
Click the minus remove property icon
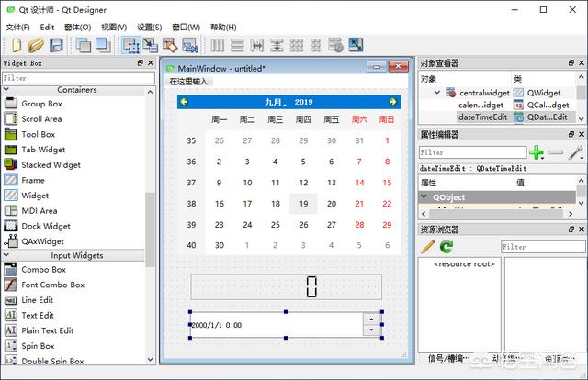[x=556, y=152]
